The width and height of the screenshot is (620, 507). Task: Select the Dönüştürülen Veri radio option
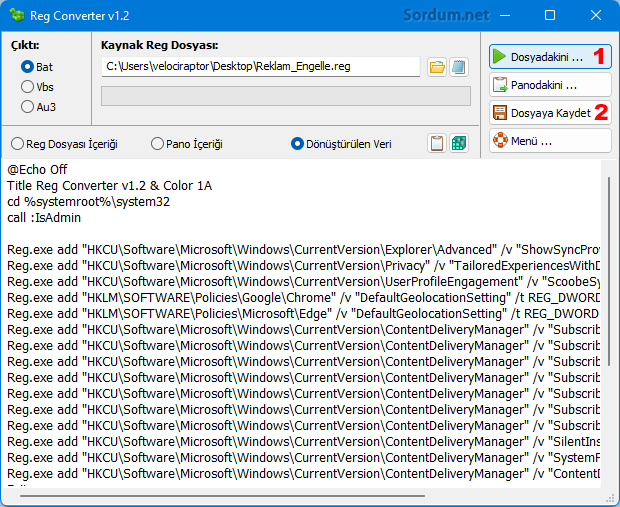pos(297,144)
